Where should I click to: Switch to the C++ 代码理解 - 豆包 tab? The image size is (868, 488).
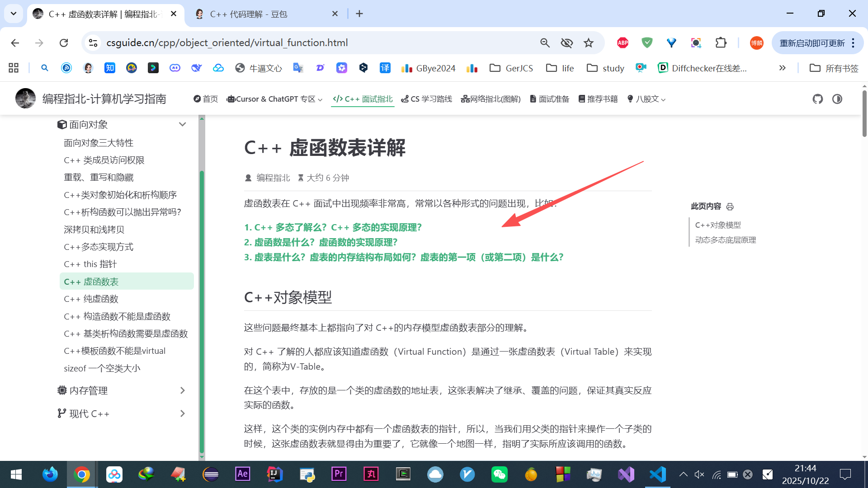249,14
